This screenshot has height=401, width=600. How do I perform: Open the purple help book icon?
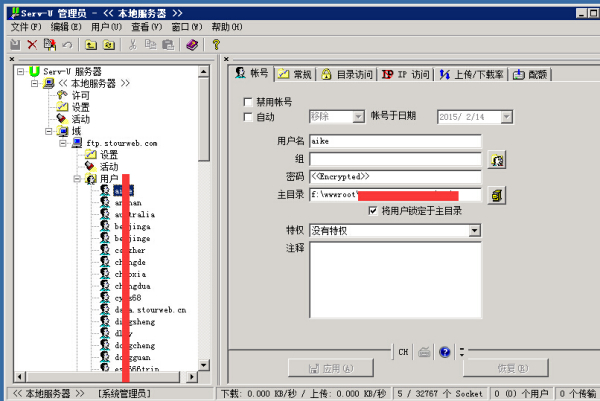click(x=192, y=45)
